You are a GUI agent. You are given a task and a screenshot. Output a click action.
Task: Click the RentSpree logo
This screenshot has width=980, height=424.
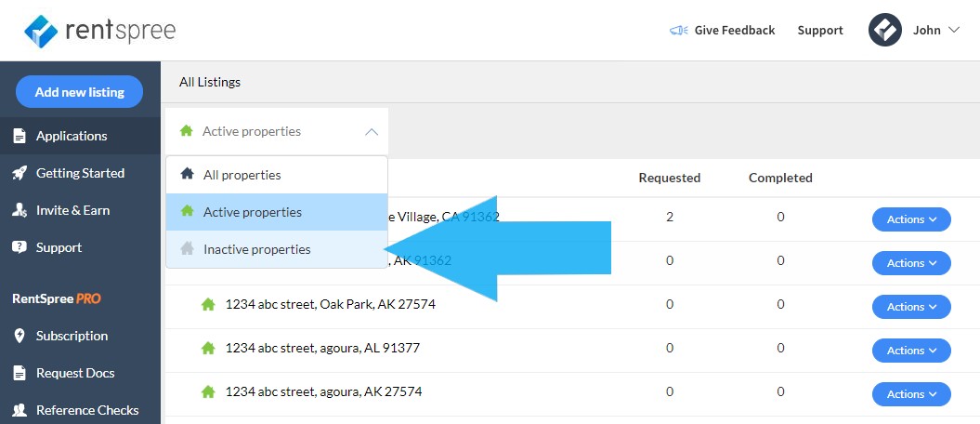click(100, 31)
